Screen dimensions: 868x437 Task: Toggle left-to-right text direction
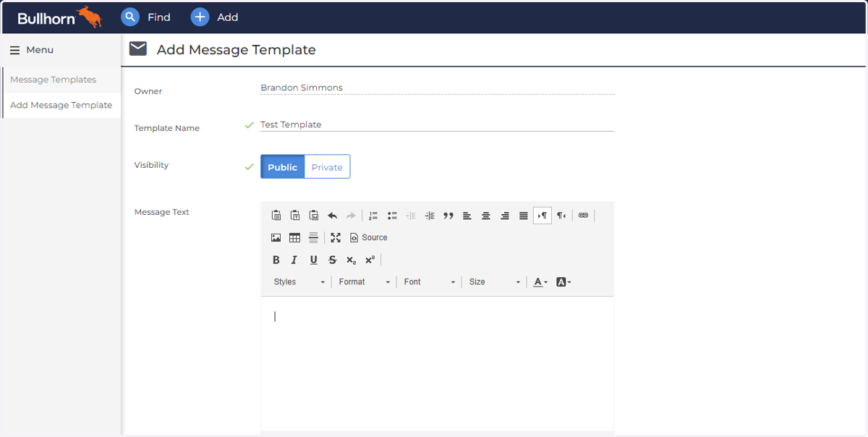pos(542,216)
